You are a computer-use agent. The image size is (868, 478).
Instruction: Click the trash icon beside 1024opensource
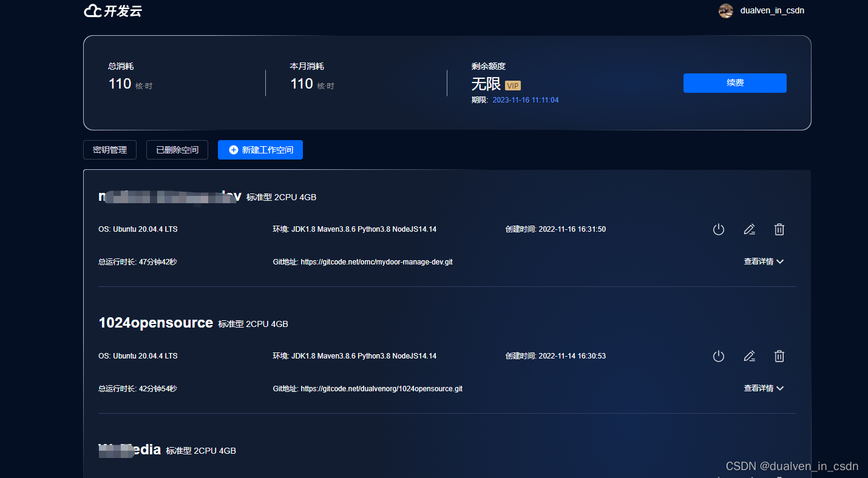click(x=779, y=356)
